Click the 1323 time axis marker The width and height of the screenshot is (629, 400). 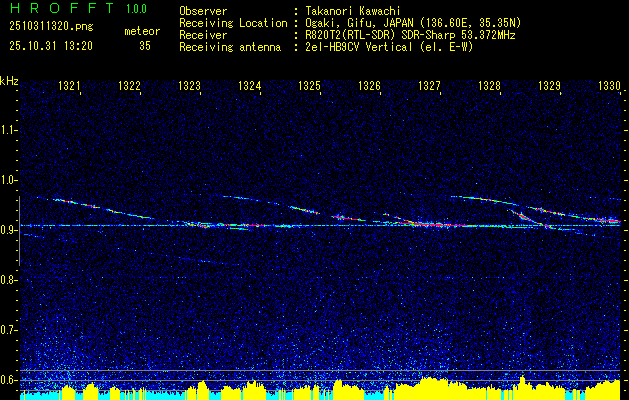pos(189,85)
